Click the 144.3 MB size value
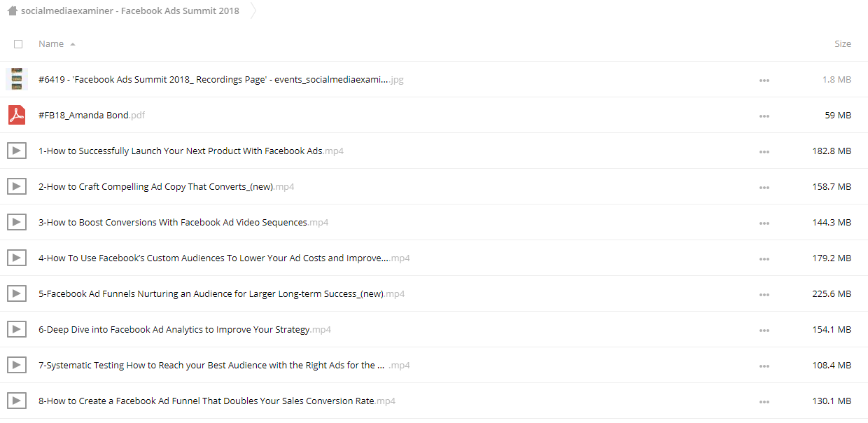This screenshot has width=868, height=423. (832, 222)
